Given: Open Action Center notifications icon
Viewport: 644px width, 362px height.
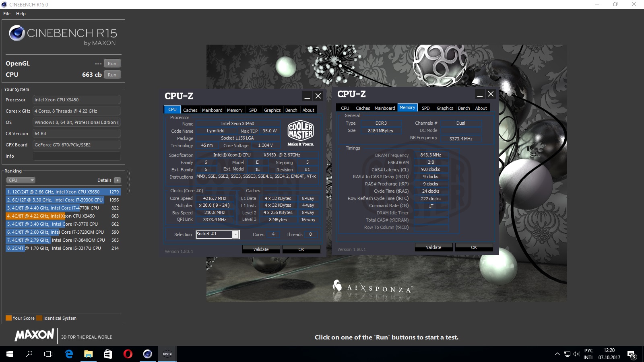Looking at the screenshot, I should (631, 354).
